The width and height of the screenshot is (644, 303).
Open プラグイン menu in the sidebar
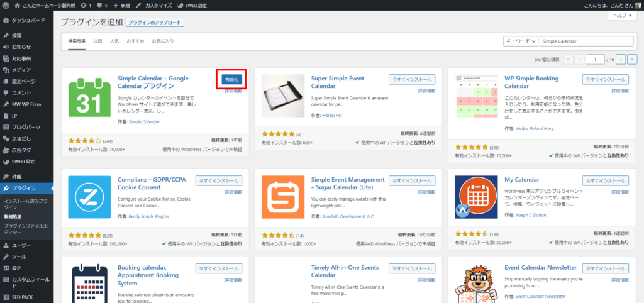point(26,189)
